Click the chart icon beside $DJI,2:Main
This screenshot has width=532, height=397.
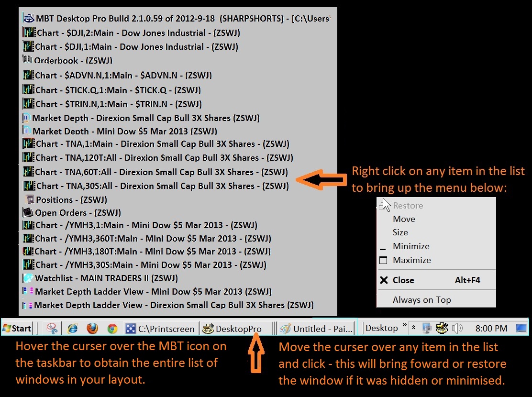coord(29,33)
